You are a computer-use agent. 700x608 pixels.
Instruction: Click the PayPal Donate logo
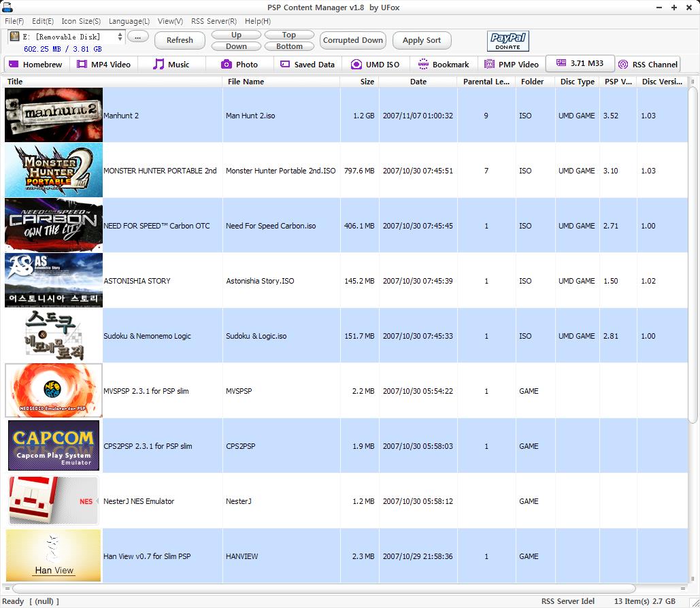[x=508, y=41]
